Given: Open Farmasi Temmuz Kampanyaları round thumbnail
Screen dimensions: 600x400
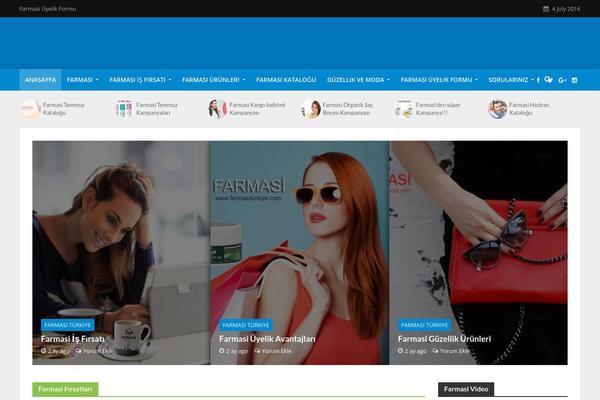Looking at the screenshot, I should coord(124,109).
